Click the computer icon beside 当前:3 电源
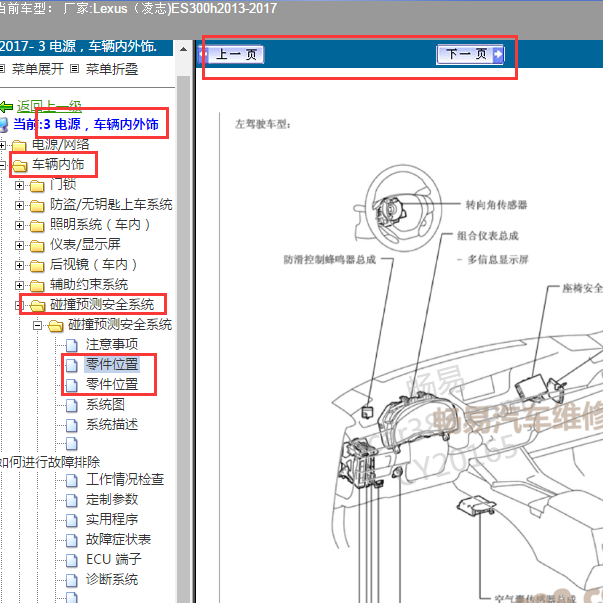Image resolution: width=603 pixels, height=603 pixels. point(3,125)
